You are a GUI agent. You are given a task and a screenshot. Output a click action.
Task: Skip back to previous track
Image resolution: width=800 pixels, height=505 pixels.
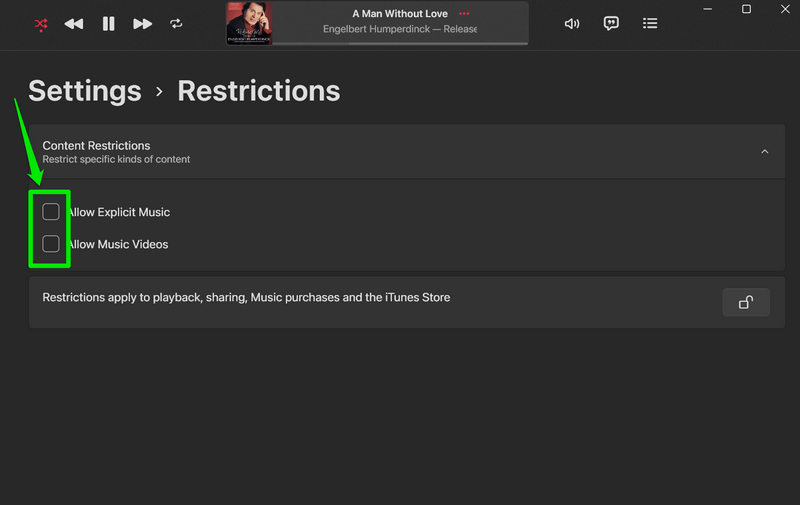point(74,24)
